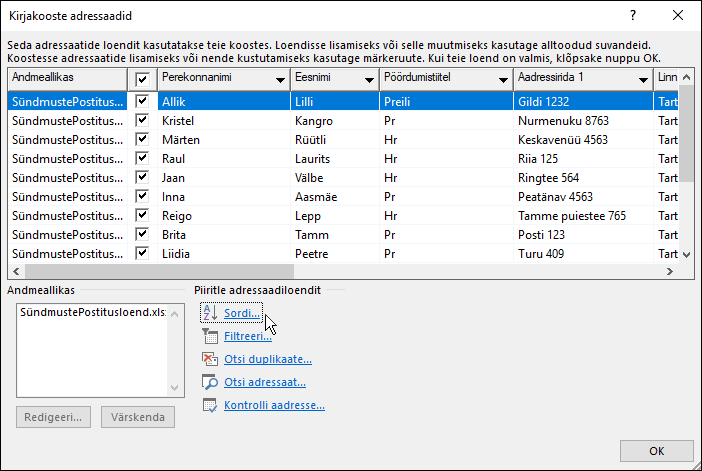Select the cell "Turu 409"
This screenshot has width=702, height=471.
(x=583, y=253)
